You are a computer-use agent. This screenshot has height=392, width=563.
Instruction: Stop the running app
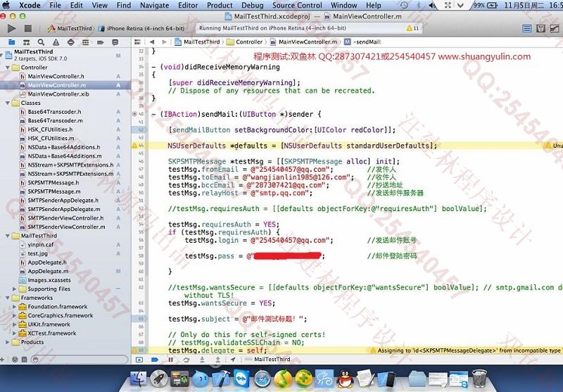coord(28,28)
